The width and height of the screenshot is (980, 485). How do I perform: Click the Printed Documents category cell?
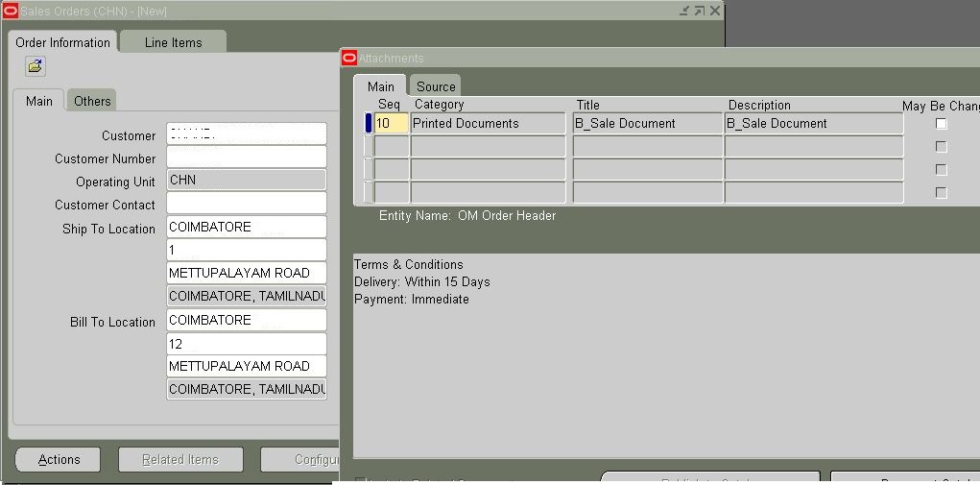pyautogui.click(x=488, y=124)
